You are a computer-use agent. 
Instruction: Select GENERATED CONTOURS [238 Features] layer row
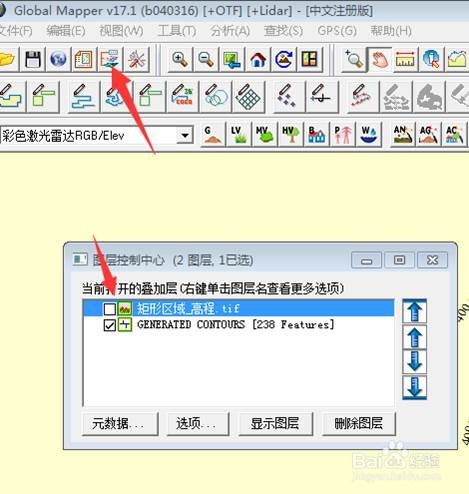[238, 325]
